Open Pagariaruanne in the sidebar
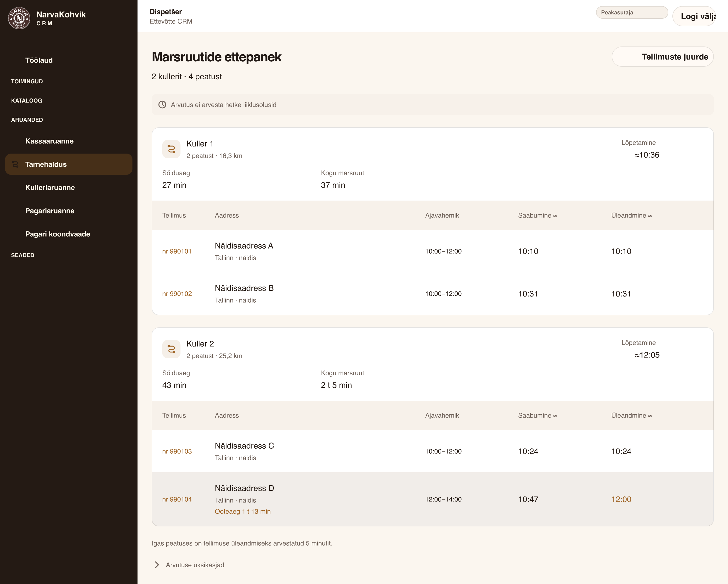728x584 pixels. (x=69, y=211)
